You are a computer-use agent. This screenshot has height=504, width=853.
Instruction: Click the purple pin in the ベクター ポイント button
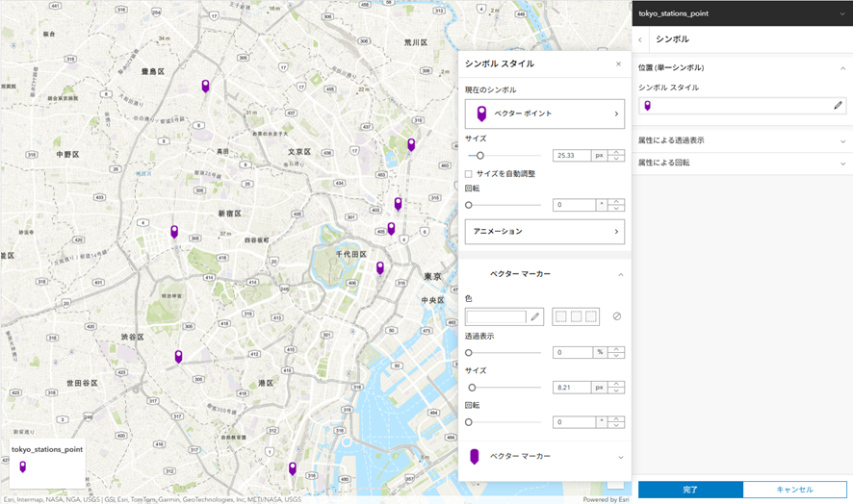click(481, 113)
